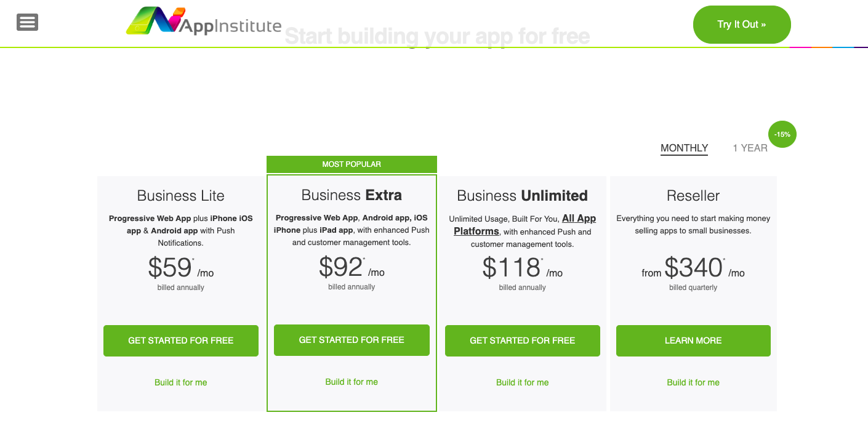Select the Reseller plan heading
The width and height of the screenshot is (868, 423).
click(x=693, y=196)
